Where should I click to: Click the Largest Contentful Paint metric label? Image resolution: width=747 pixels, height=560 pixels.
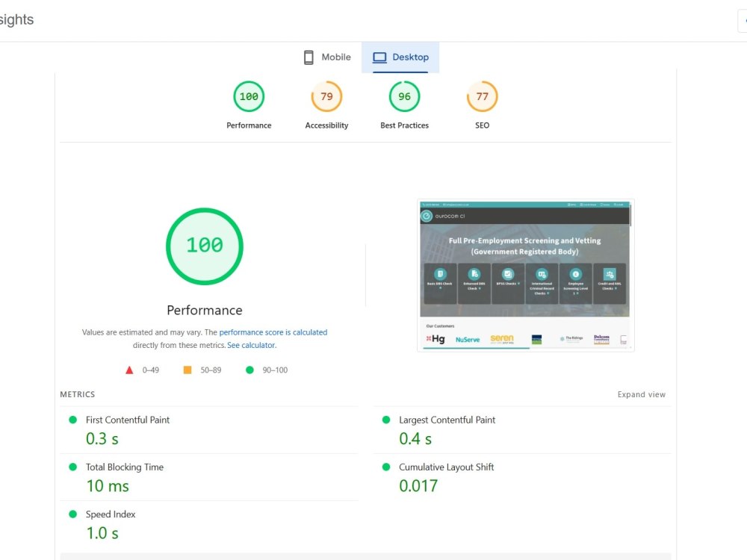pyautogui.click(x=447, y=420)
